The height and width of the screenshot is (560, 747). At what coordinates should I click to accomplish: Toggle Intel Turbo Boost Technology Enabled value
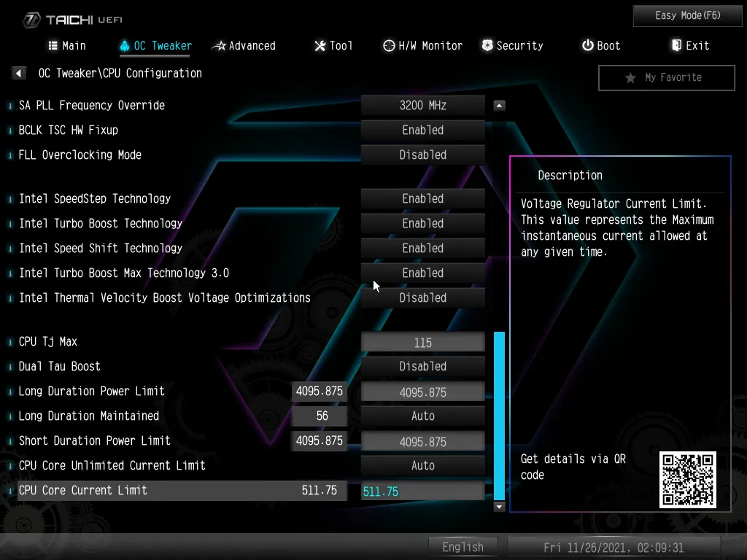[423, 223]
